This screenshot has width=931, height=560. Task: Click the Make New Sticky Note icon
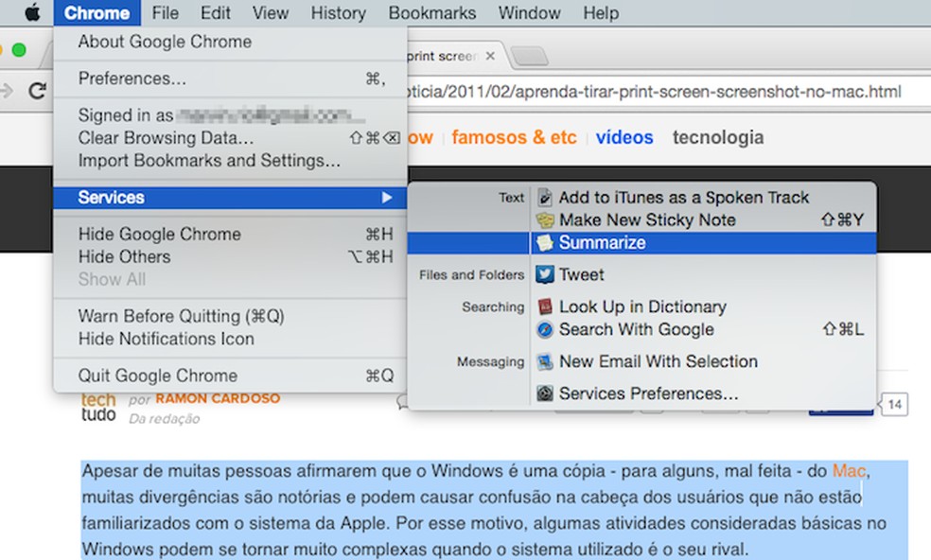pos(545,219)
